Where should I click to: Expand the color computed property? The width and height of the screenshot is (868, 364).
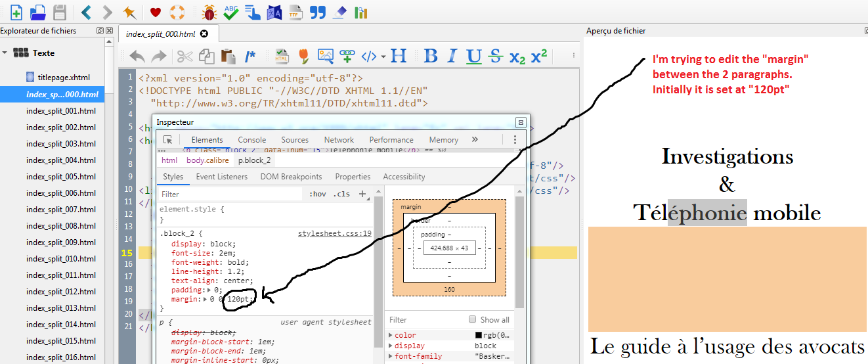[x=389, y=335]
